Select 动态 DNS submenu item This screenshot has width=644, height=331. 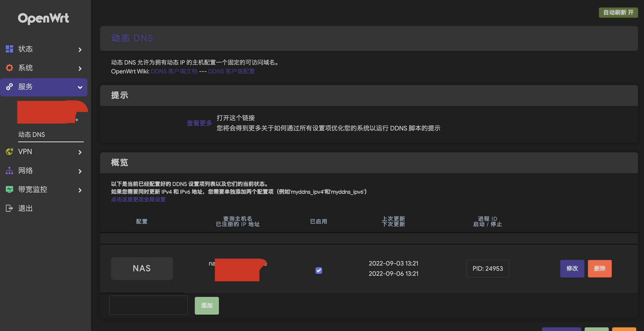(32, 134)
